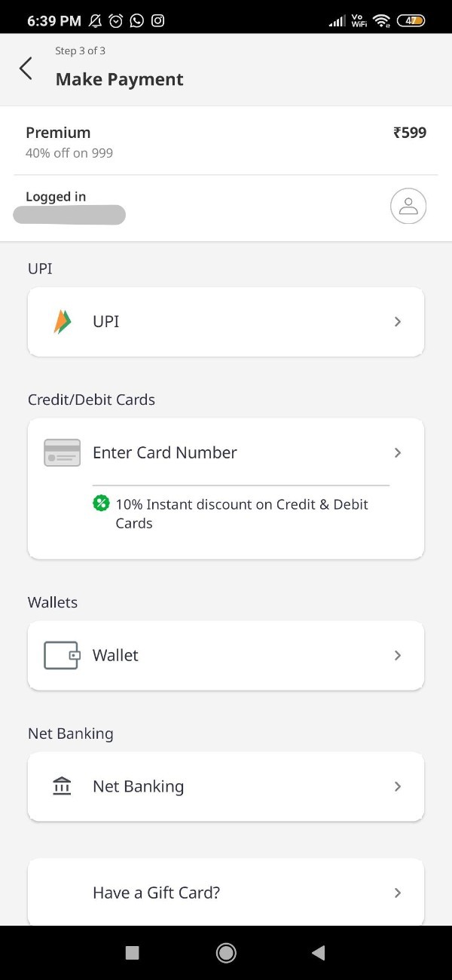Tap the green discount badge icon
This screenshot has height=980, width=452.
coord(101,504)
